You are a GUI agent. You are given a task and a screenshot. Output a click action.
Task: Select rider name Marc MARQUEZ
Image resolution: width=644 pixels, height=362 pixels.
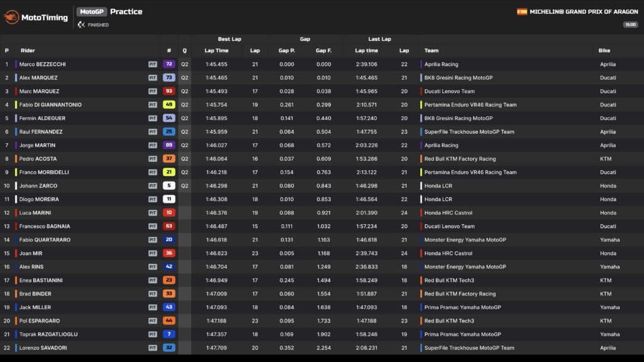pyautogui.click(x=39, y=92)
